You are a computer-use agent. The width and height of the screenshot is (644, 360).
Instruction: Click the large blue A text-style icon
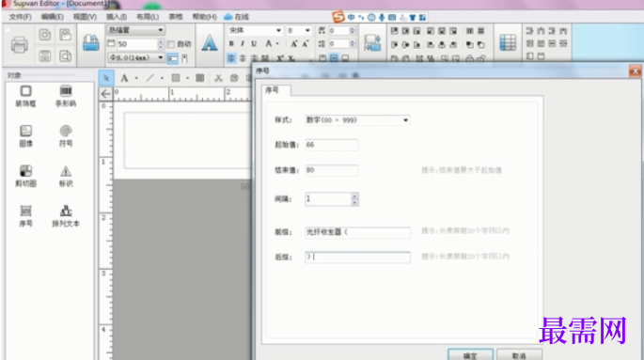(210, 43)
